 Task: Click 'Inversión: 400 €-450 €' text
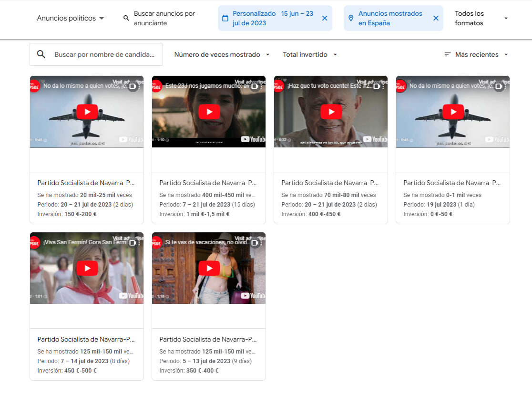tap(311, 214)
